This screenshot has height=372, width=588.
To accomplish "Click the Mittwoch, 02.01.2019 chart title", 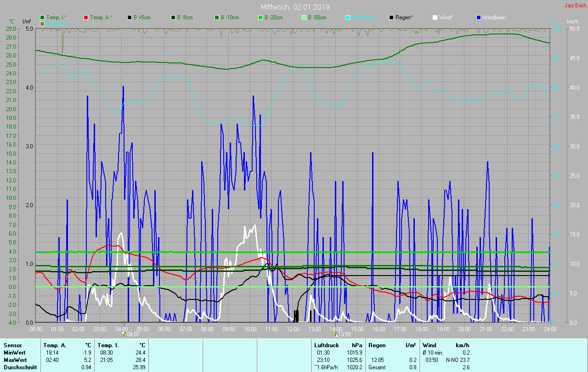I will 295,7.
